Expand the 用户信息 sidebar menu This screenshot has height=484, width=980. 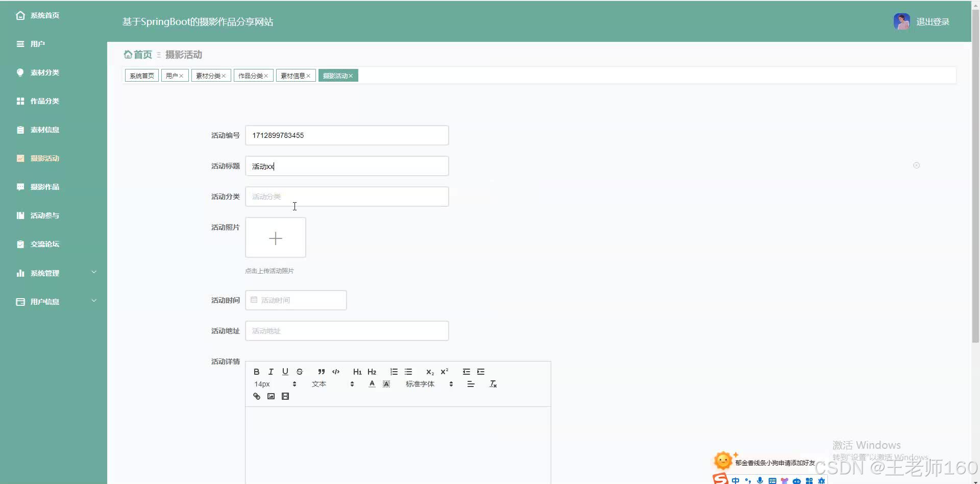54,302
